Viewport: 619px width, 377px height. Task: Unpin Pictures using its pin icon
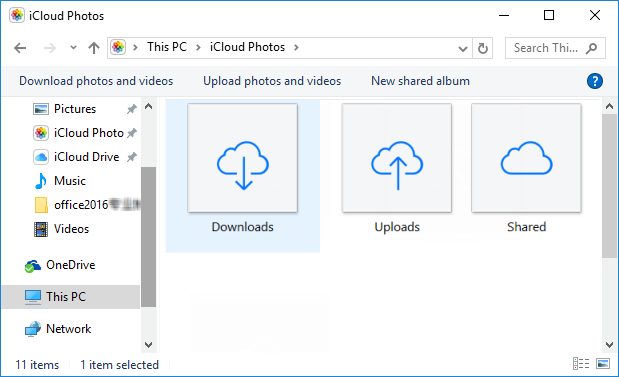pyautogui.click(x=131, y=109)
